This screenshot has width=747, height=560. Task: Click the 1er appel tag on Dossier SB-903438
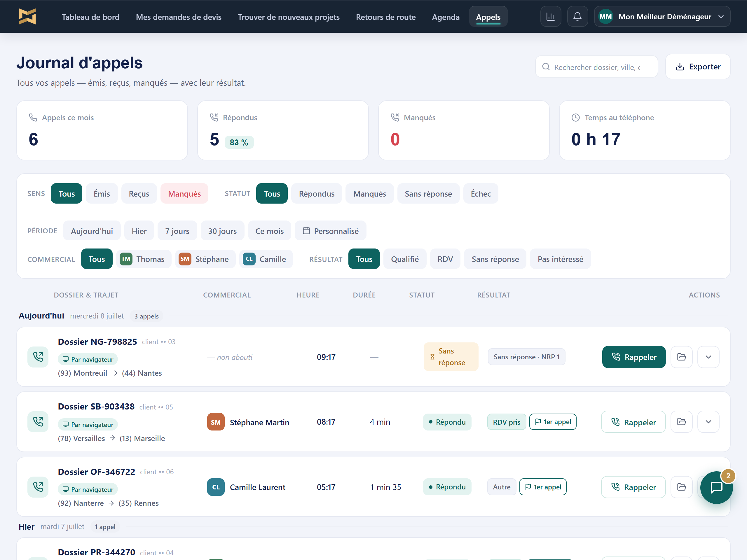point(553,421)
